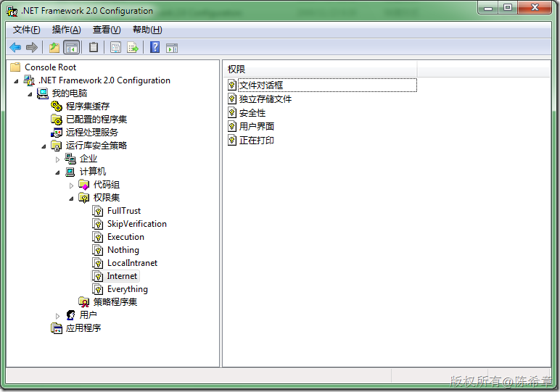Select the Console Root folder icon

click(15, 67)
